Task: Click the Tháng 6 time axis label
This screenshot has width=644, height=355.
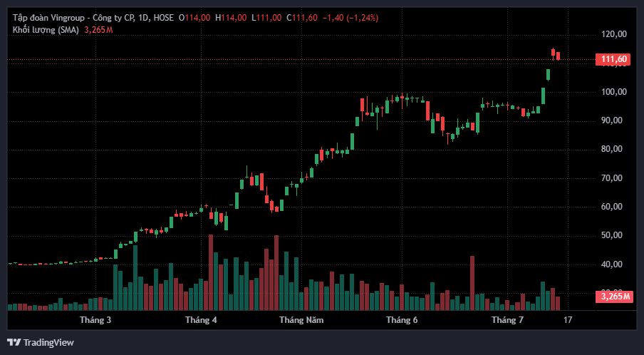Action: click(x=402, y=320)
